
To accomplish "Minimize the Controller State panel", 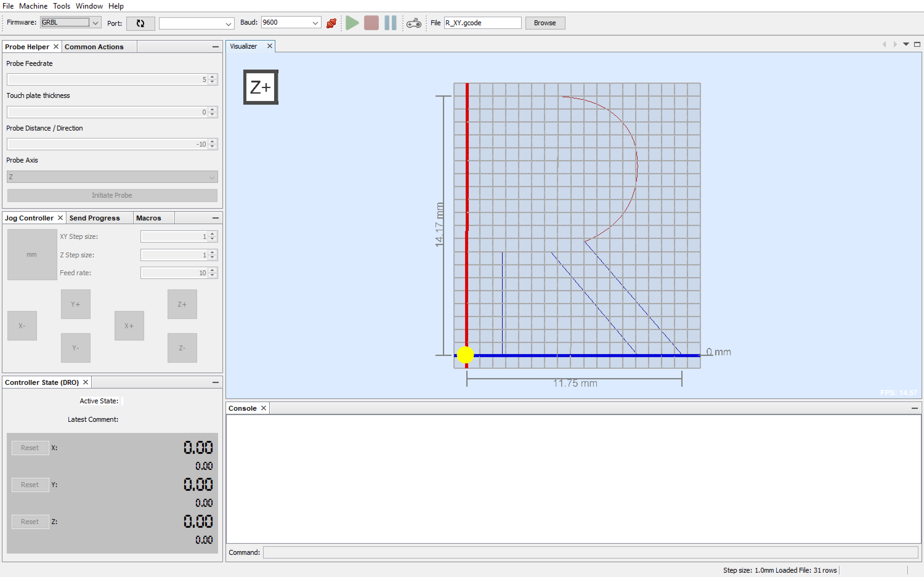I will (216, 382).
